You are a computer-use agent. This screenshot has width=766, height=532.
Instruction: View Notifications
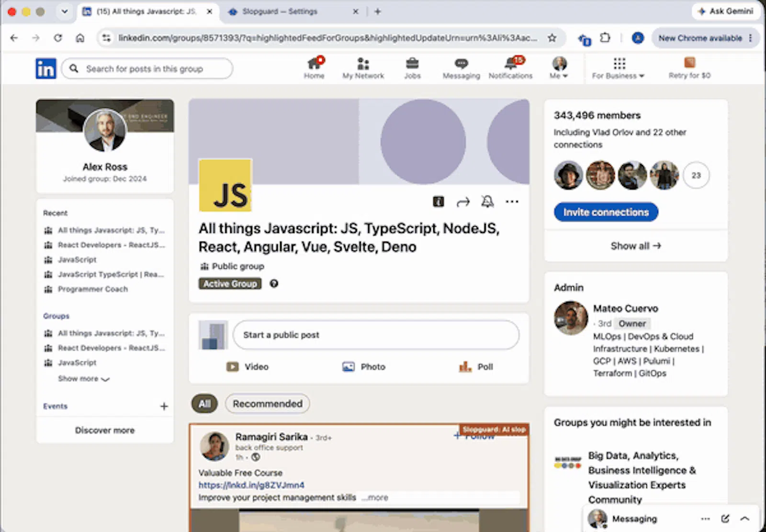(510, 68)
